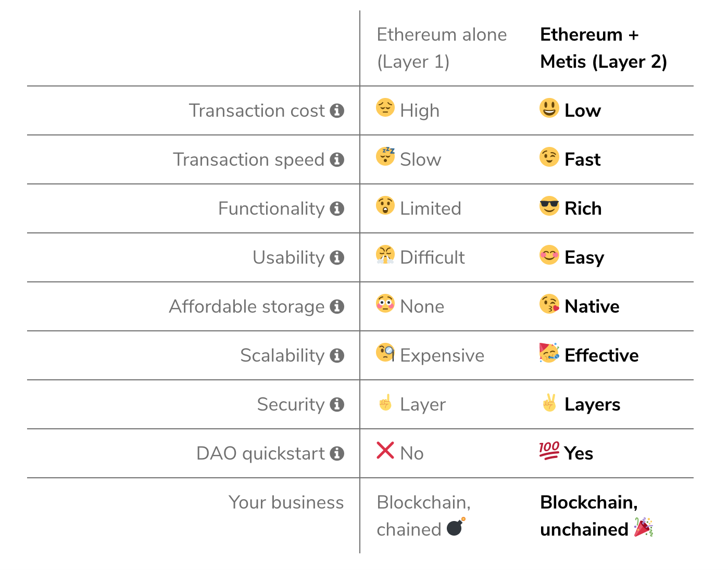The width and height of the screenshot is (728, 570).
Task: Open the Scalability info icon
Action: tap(337, 355)
